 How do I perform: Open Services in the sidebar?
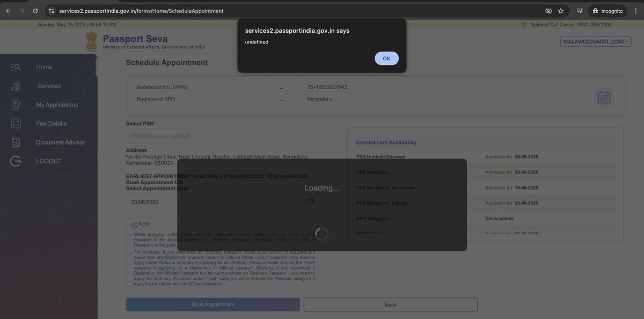pos(49,86)
